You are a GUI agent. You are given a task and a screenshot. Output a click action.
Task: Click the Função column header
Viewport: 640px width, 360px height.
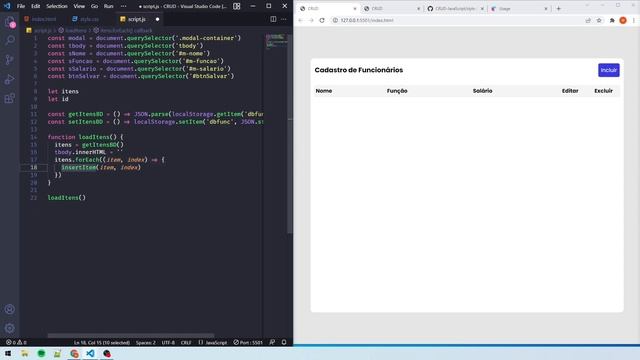click(x=397, y=91)
